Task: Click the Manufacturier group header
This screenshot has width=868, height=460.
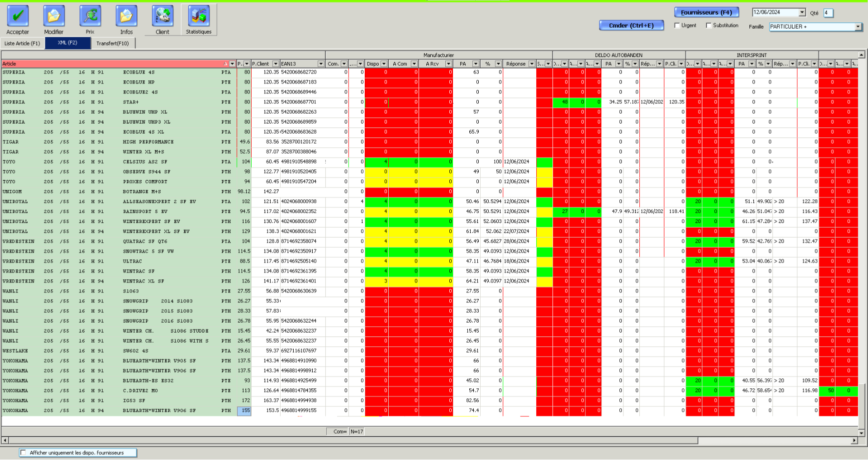Action: (439, 55)
